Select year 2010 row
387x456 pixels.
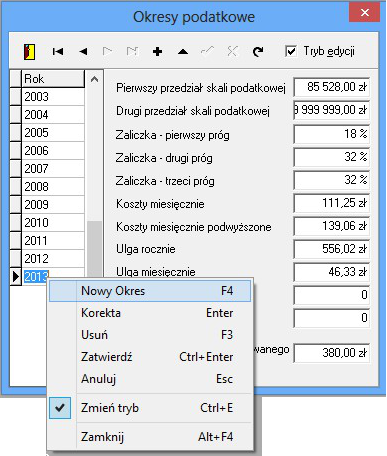point(53,223)
